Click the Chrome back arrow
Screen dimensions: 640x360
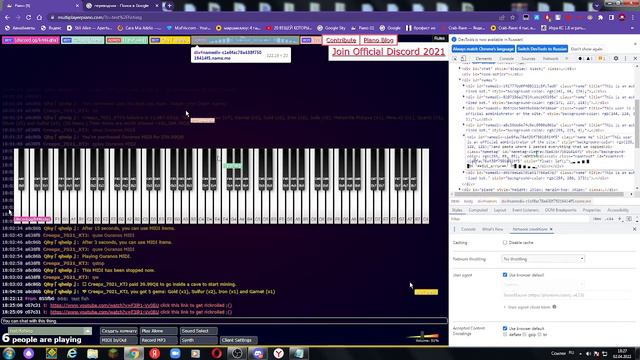7,18
